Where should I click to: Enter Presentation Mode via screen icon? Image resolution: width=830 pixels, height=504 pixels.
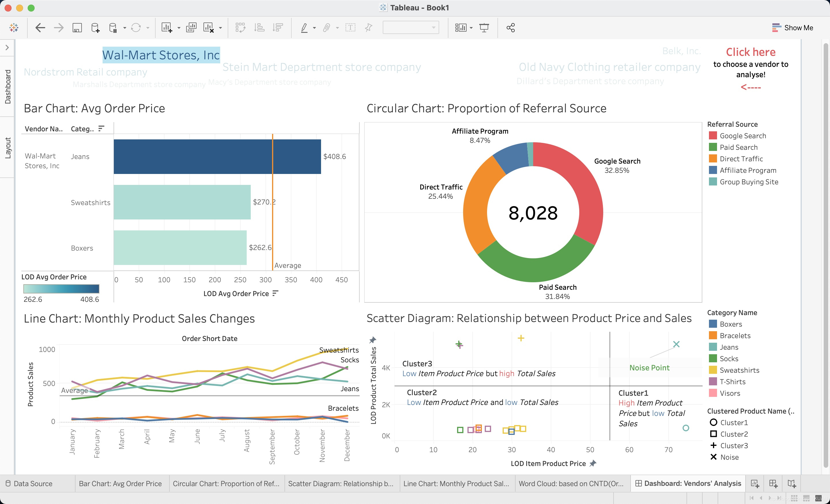point(484,28)
